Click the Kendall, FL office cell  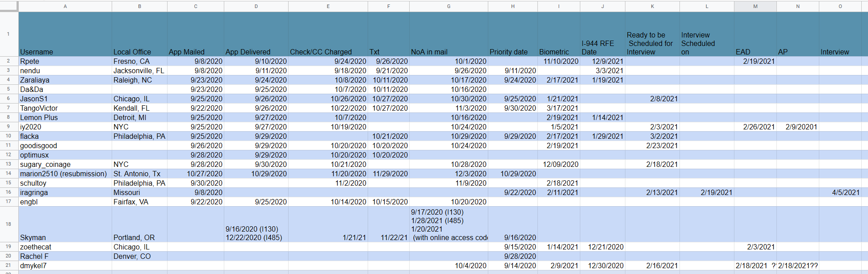[x=139, y=108]
